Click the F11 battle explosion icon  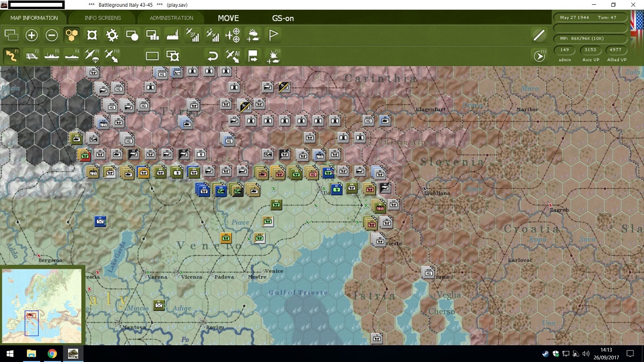273,56
